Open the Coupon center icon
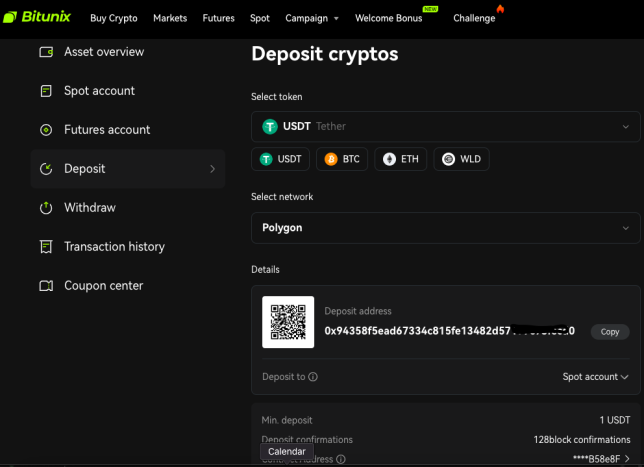This screenshot has width=644, height=467. click(x=46, y=286)
